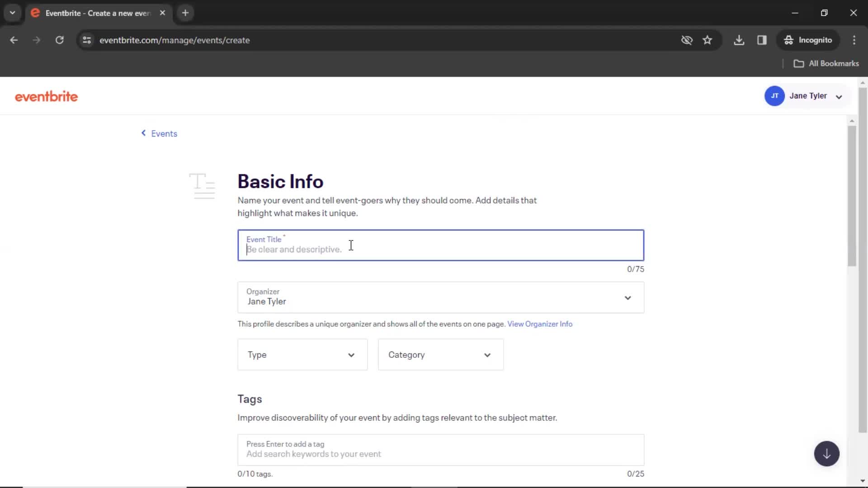The height and width of the screenshot is (488, 868).
Task: Open the All Bookmarks folder
Action: click(826, 64)
